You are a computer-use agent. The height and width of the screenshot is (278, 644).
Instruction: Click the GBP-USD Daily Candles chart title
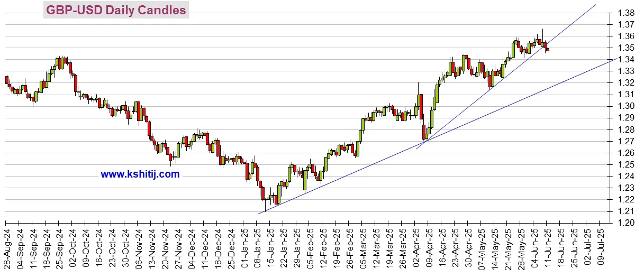tap(116, 10)
